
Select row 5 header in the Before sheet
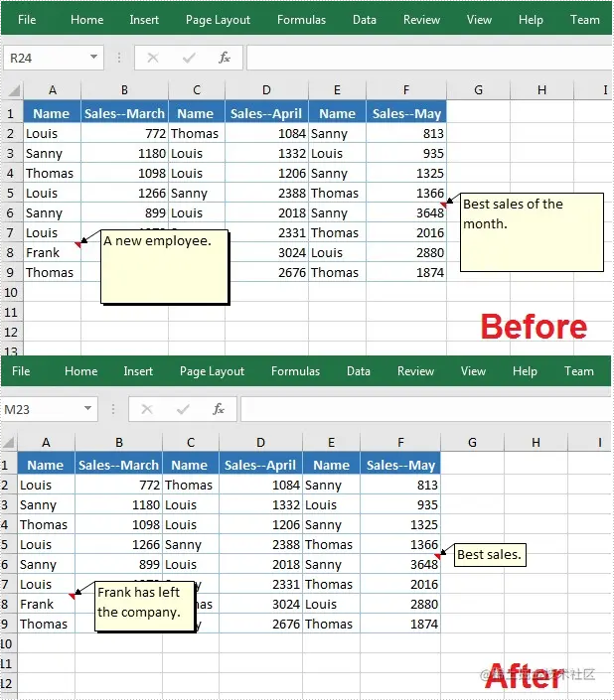(11, 194)
